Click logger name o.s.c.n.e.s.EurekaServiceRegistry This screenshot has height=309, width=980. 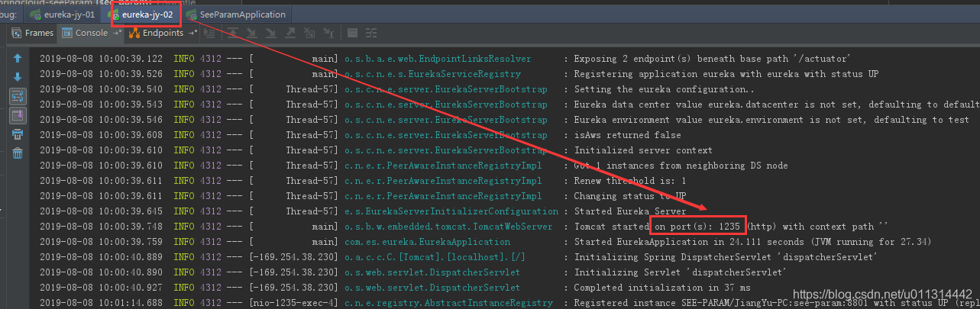(x=432, y=74)
